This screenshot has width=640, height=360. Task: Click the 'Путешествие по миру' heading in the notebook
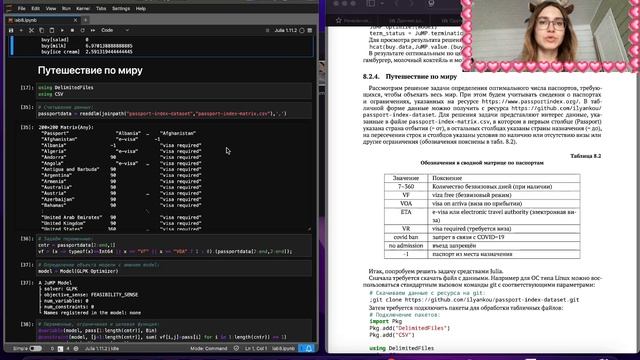90,70
